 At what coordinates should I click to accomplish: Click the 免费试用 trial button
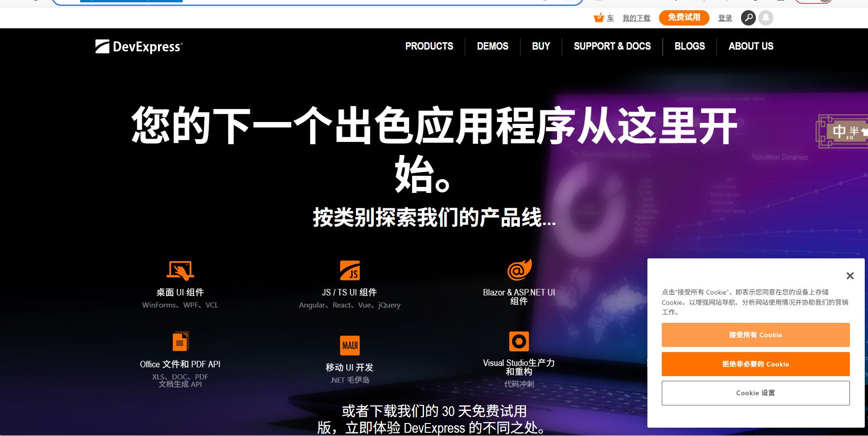684,18
